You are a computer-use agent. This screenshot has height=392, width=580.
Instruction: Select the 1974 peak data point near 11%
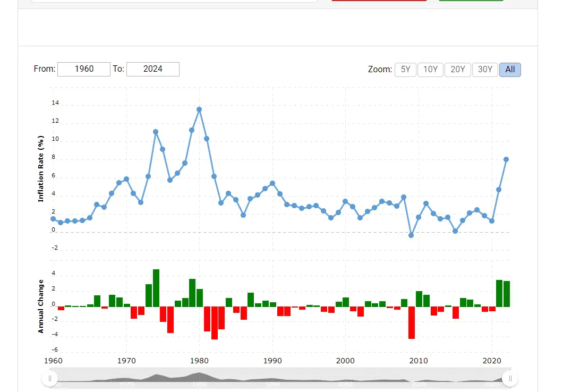click(156, 132)
